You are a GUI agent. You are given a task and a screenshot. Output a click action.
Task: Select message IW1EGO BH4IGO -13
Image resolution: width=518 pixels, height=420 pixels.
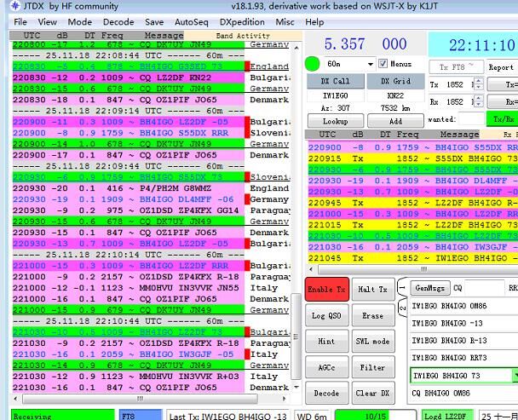(x=463, y=323)
